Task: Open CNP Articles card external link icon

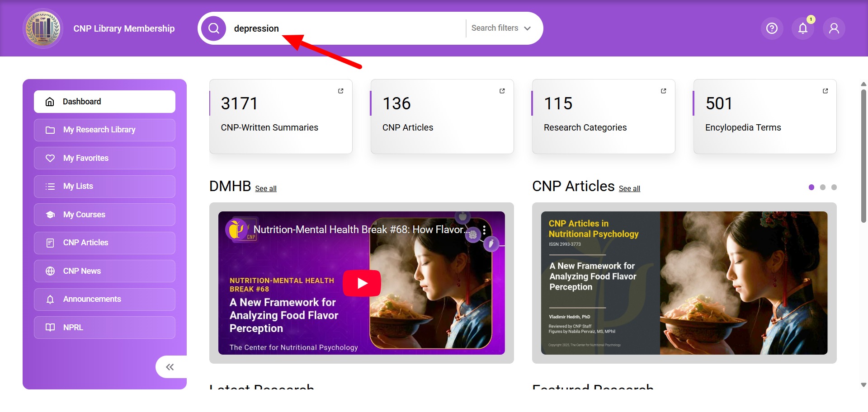Action: point(502,91)
